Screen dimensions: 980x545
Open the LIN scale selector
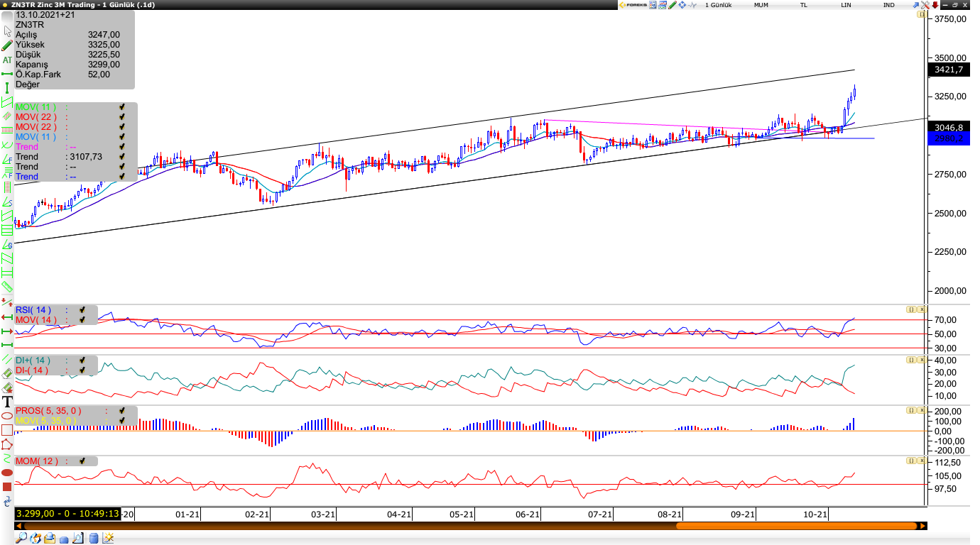point(846,5)
